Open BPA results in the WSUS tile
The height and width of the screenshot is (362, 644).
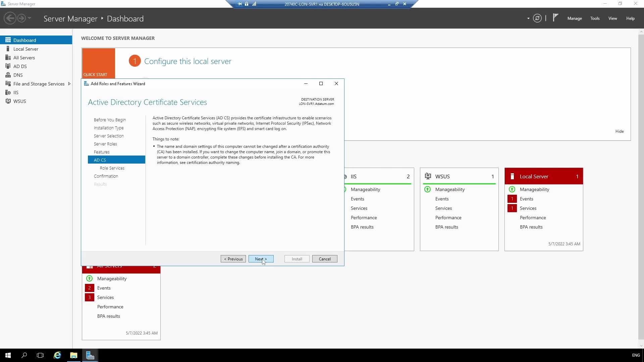(446, 227)
